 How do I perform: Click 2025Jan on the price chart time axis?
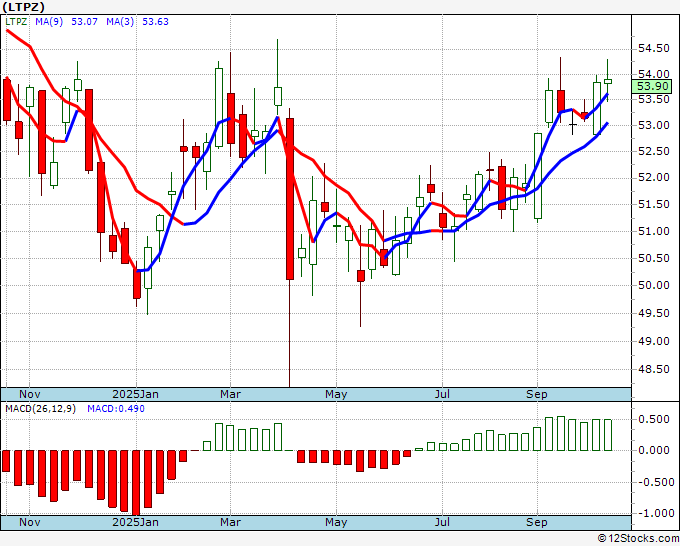coord(135,394)
